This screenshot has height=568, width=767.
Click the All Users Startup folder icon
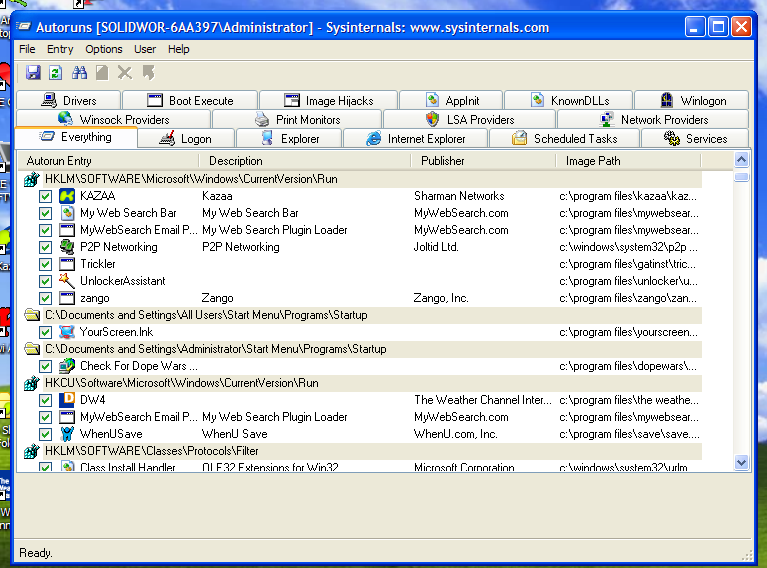coord(32,315)
